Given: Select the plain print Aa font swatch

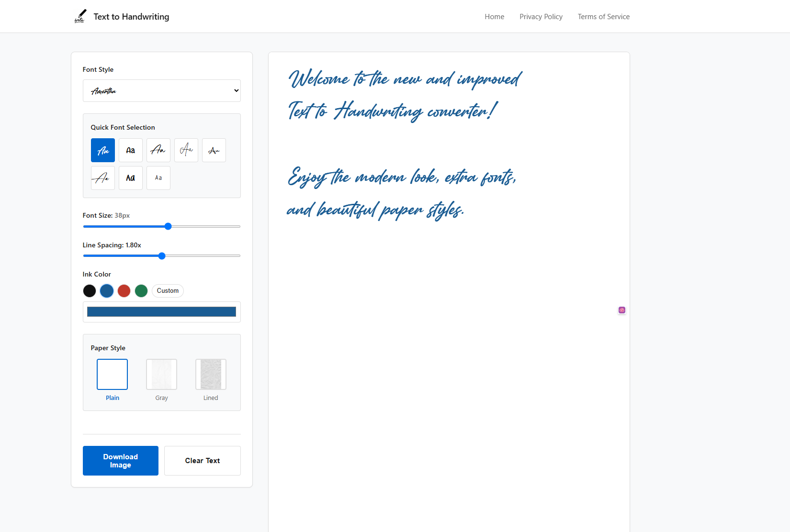Looking at the screenshot, I should tap(158, 178).
